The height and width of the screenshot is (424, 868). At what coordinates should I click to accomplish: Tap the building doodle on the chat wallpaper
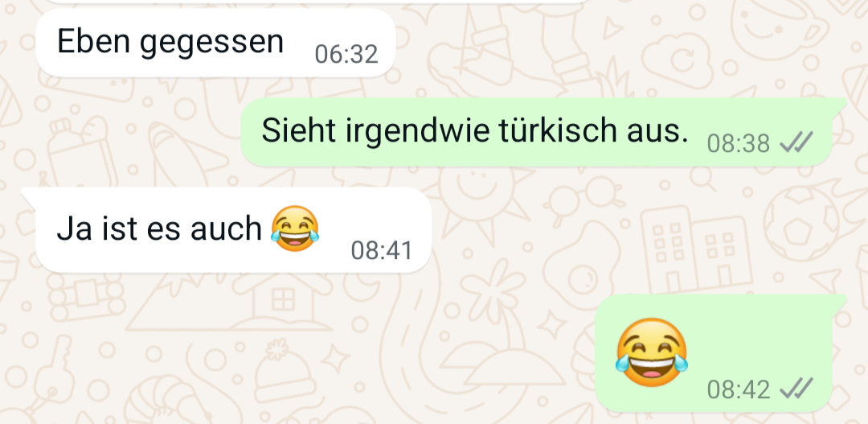(696, 250)
